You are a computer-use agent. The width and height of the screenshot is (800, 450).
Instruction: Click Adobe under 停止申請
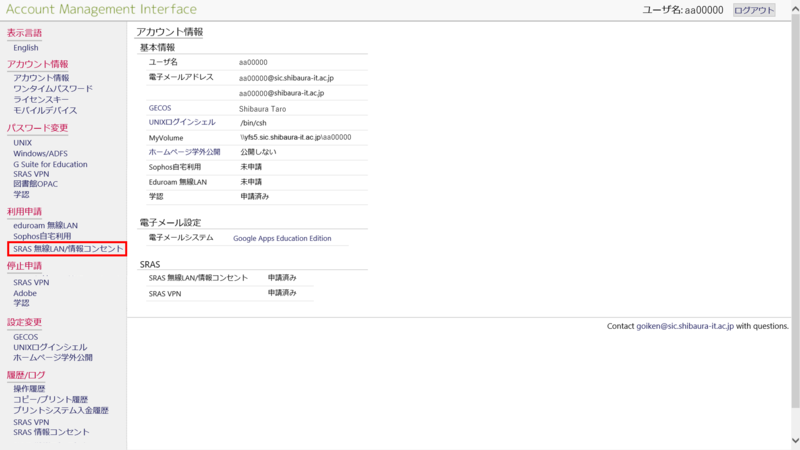(x=25, y=293)
